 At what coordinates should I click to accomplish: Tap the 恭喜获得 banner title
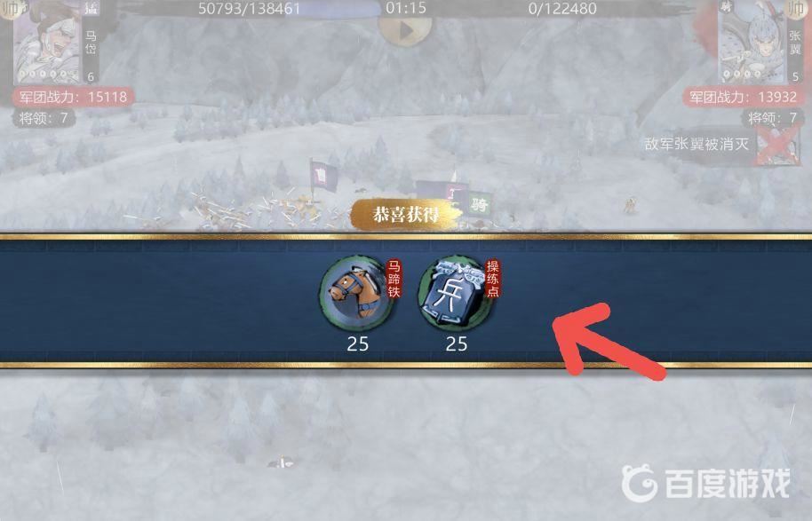pos(406,214)
